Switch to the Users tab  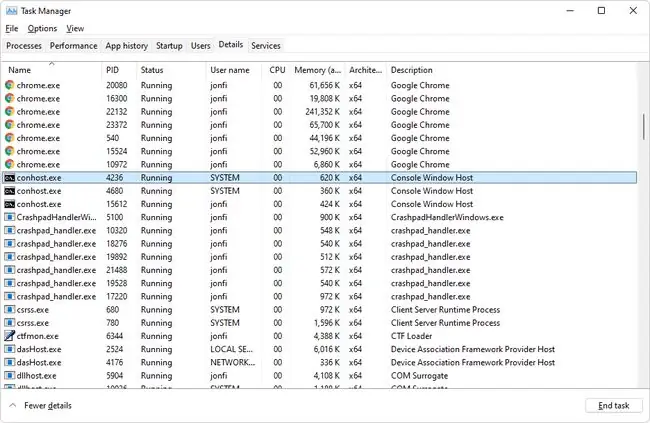[x=201, y=46]
